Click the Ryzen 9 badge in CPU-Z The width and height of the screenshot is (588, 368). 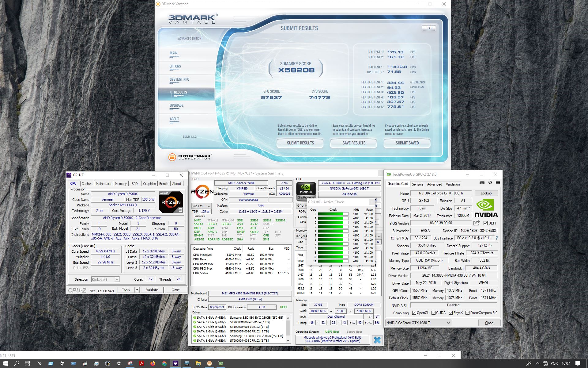pos(171,202)
